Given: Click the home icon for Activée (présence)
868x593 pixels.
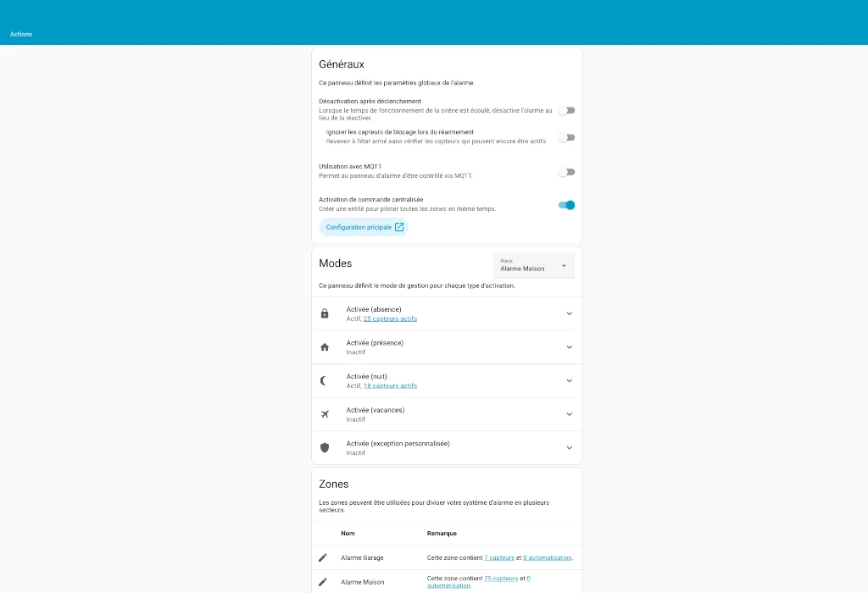Looking at the screenshot, I should tap(325, 347).
